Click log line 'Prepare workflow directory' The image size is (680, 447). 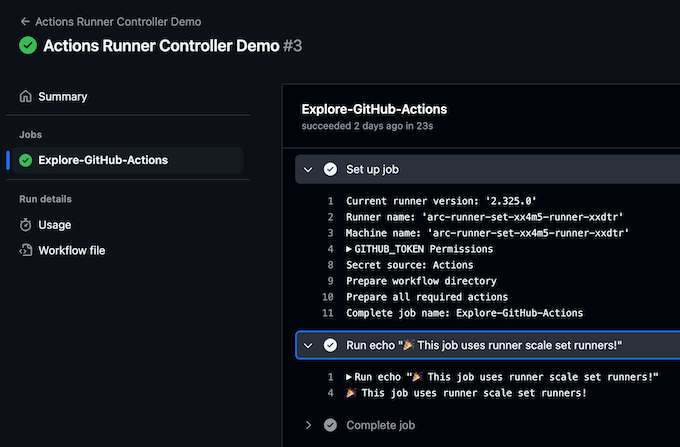421,281
